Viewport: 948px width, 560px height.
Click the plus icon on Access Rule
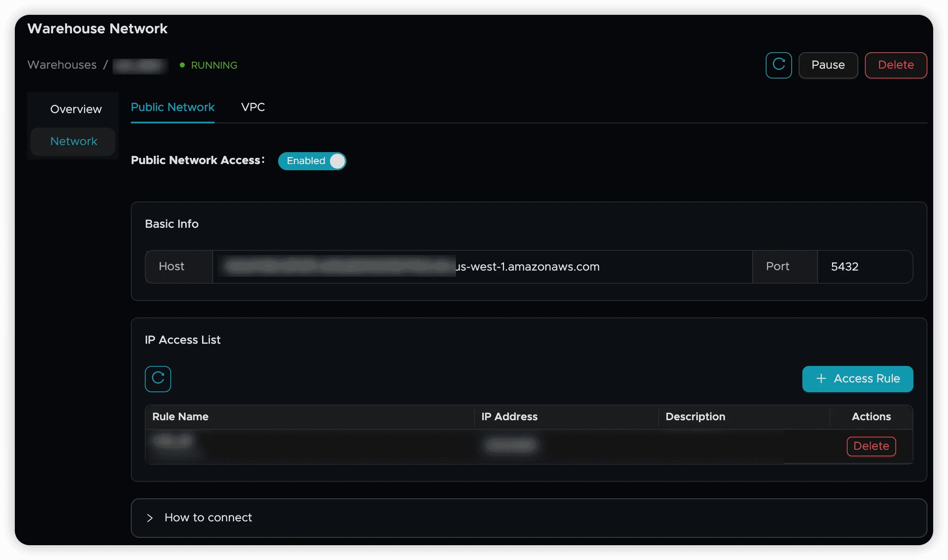tap(821, 379)
